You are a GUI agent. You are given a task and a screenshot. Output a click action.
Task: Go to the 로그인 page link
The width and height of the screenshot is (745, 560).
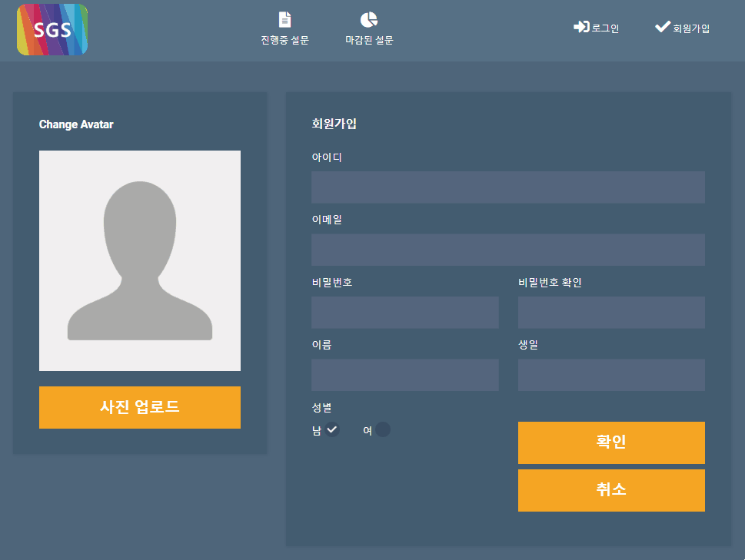tap(605, 28)
